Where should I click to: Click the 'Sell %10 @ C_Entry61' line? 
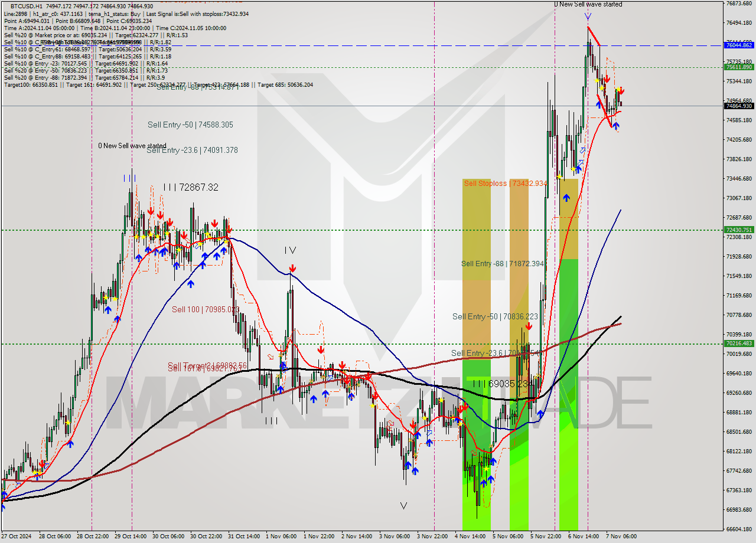pyautogui.click(x=87, y=49)
